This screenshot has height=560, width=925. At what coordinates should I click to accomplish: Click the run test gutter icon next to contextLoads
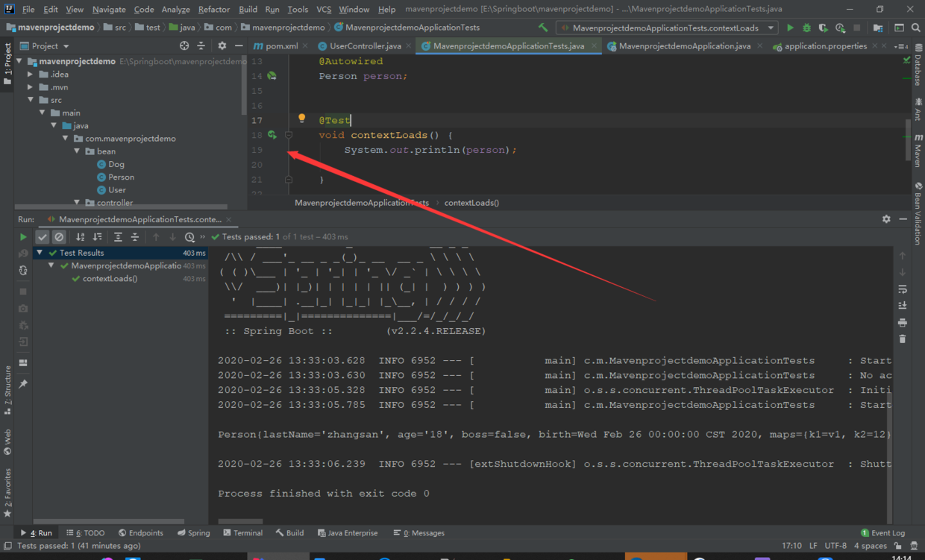(x=272, y=135)
